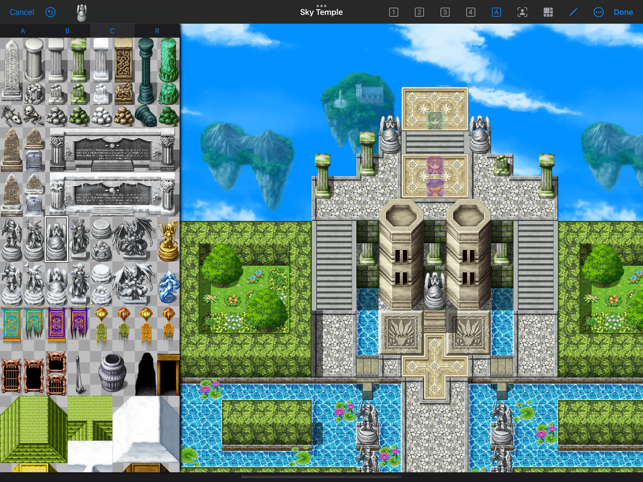Pick the stone obelisk tile
643x482 pixels.
(11, 70)
